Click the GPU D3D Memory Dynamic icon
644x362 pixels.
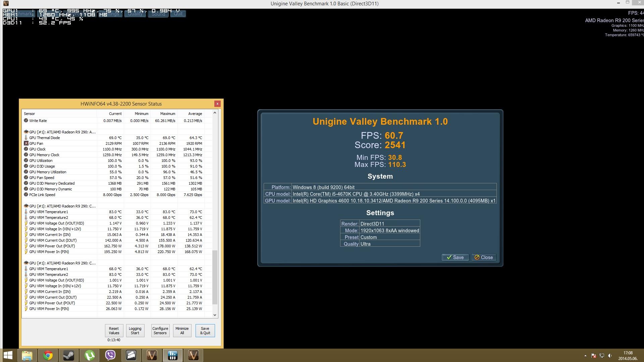26,189
